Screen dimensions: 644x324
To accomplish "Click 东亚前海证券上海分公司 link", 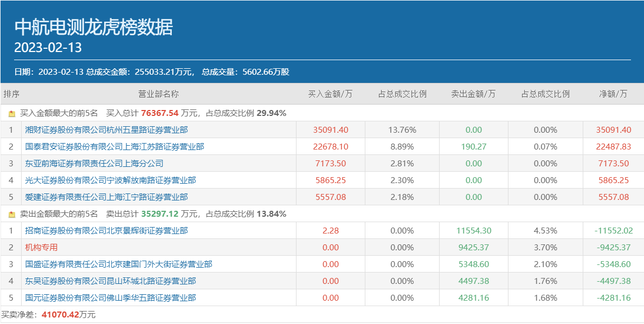I will pos(94,164).
